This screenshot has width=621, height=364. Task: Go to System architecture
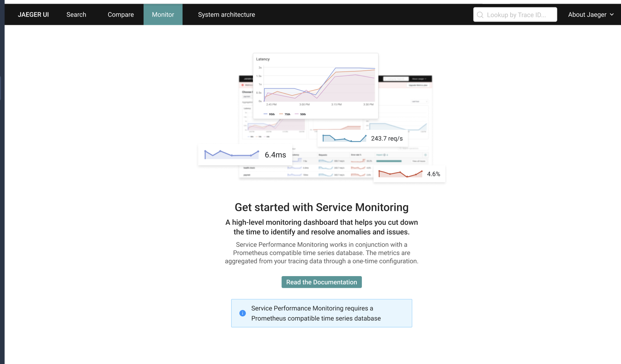point(226,14)
